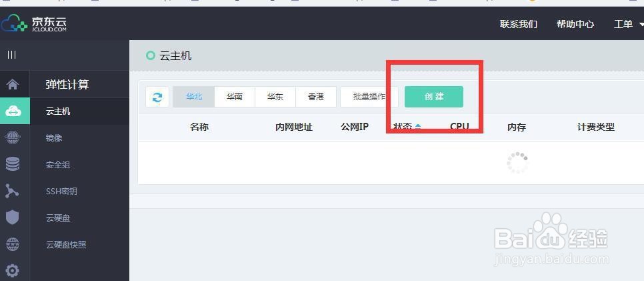Click the 名称 column header
The height and width of the screenshot is (281, 644).
pyautogui.click(x=199, y=127)
